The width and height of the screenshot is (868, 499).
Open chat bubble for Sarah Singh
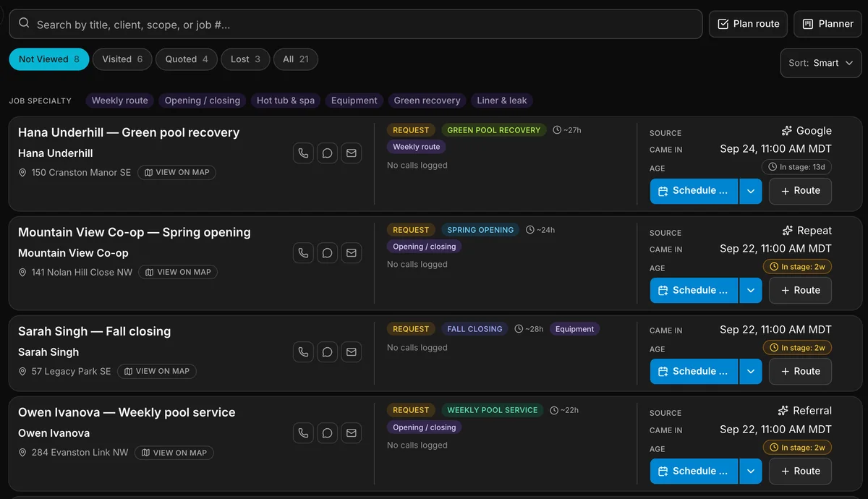click(327, 352)
